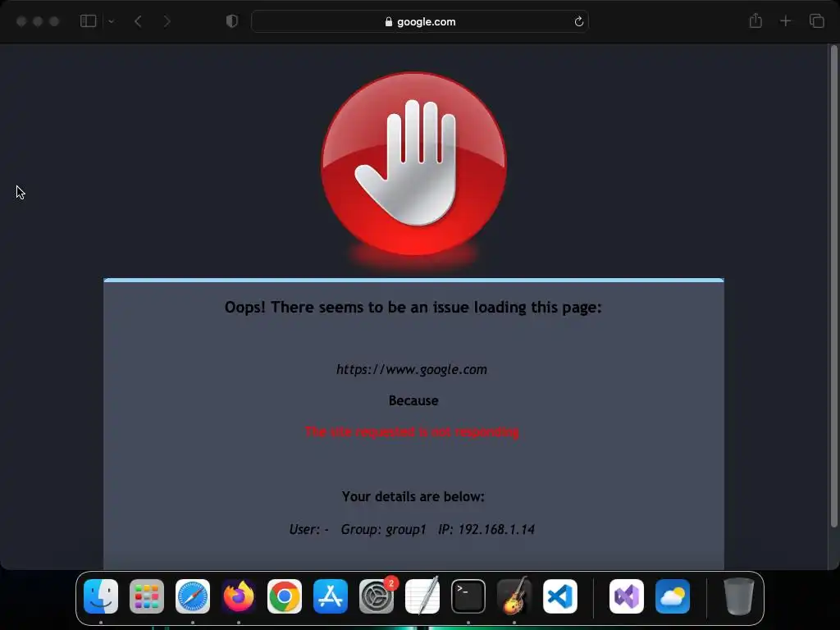Click the red stop hand image
Screen dimensions: 840x630
413,164
